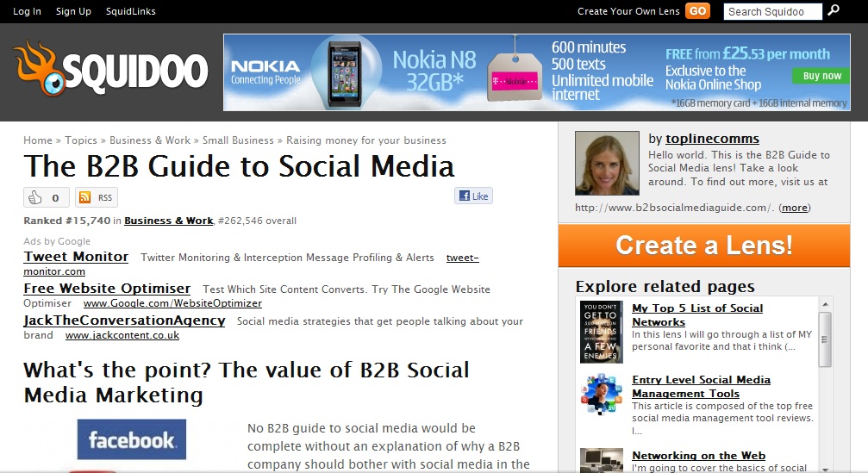Focus the Search Squidoo field

click(x=773, y=11)
